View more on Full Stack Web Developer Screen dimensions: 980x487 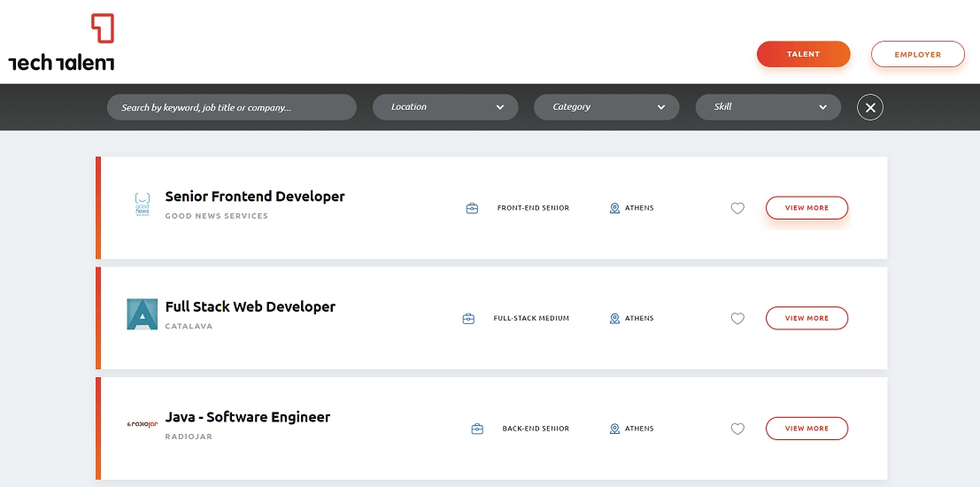[x=806, y=318]
